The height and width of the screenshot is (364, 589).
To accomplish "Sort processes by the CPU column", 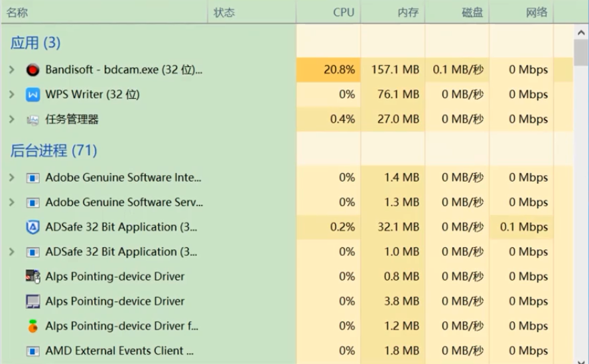I will tap(343, 13).
